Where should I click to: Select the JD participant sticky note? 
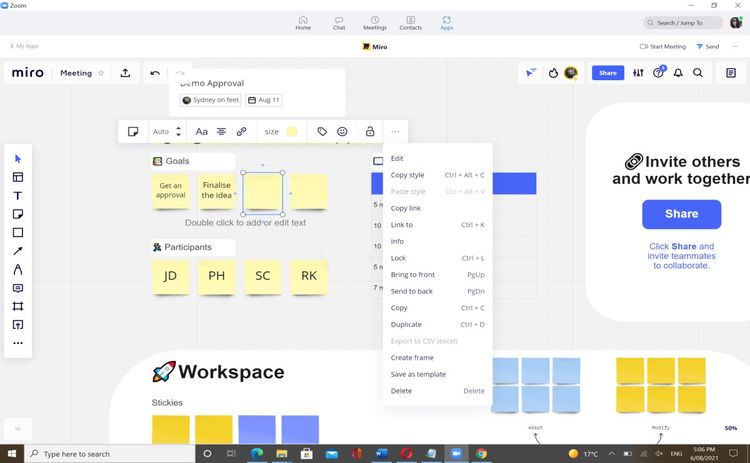click(170, 276)
